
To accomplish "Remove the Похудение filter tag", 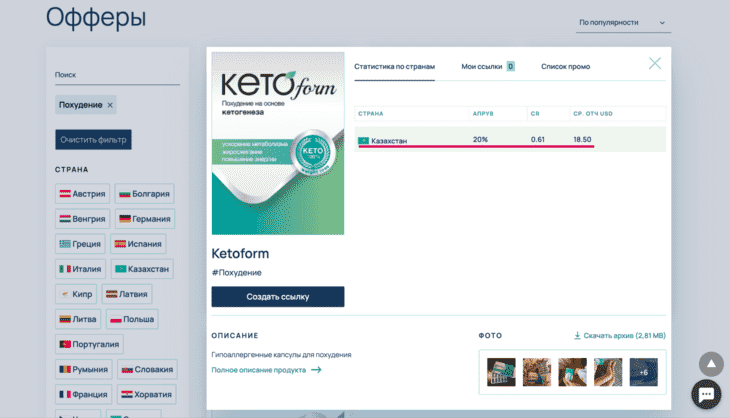I will coord(110,105).
